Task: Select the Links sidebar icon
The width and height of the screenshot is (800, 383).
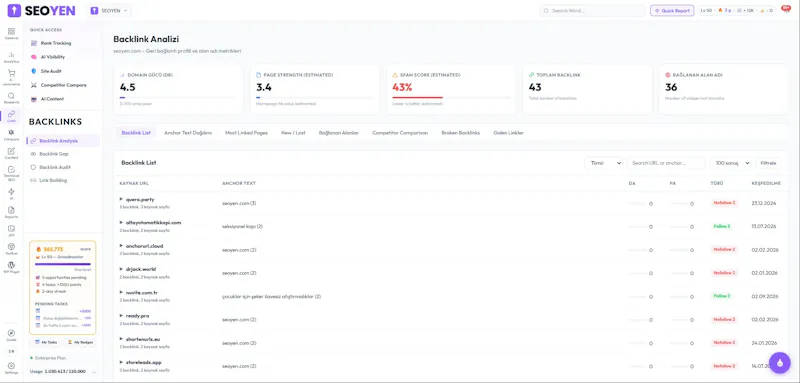Action: point(11,116)
